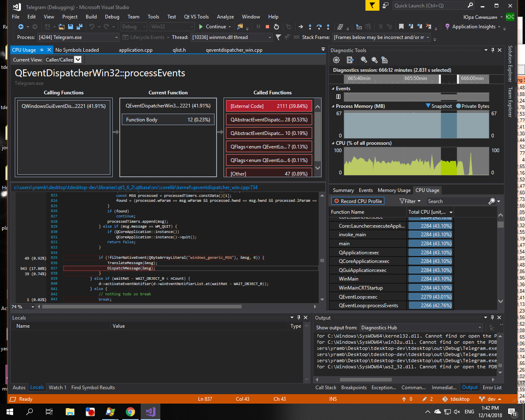Click the 665:50min timeline ruler mark
Screen dimensions: 525x420
(x=415, y=78)
